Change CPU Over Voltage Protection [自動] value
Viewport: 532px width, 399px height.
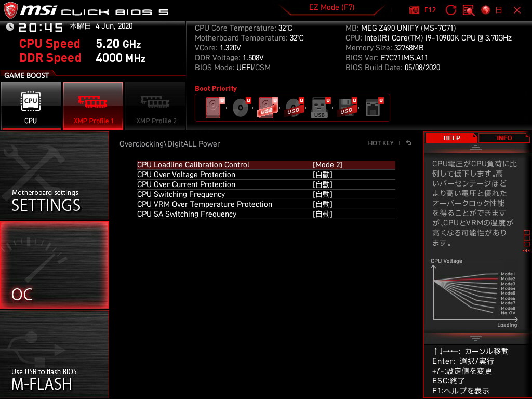[322, 175]
